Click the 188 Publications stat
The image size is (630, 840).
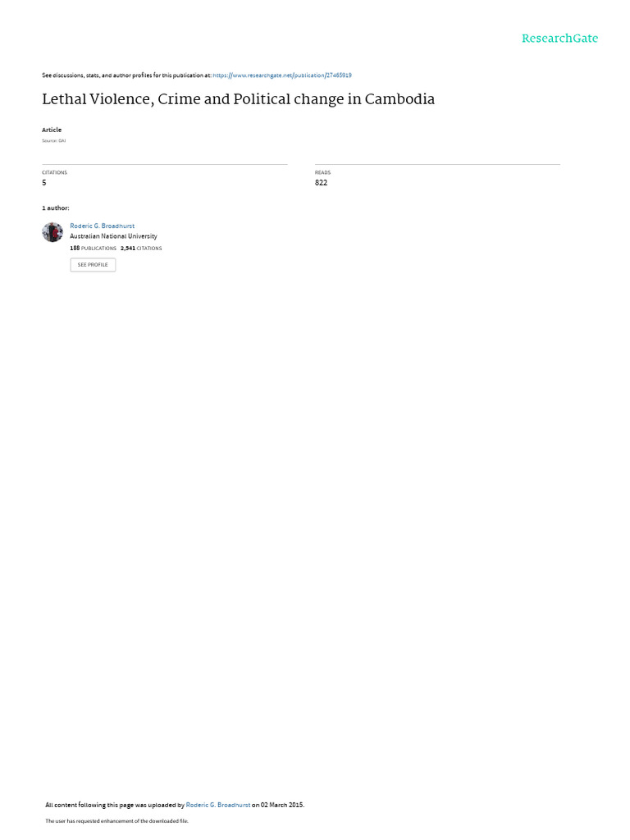pos(94,249)
